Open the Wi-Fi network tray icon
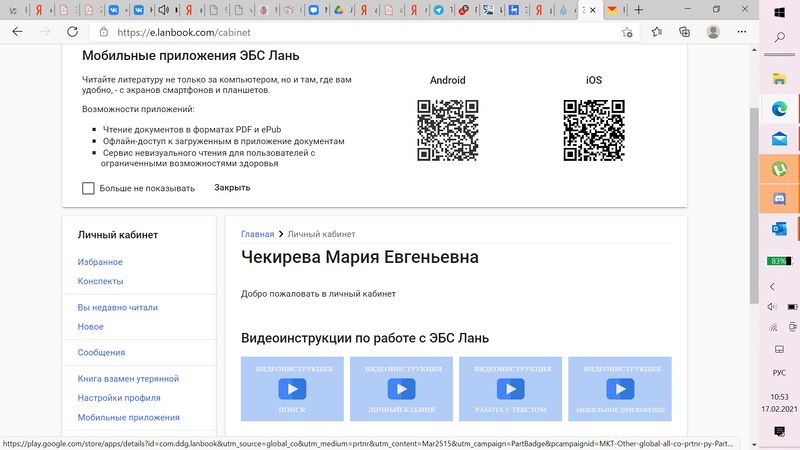The width and height of the screenshot is (800, 450). tap(773, 327)
